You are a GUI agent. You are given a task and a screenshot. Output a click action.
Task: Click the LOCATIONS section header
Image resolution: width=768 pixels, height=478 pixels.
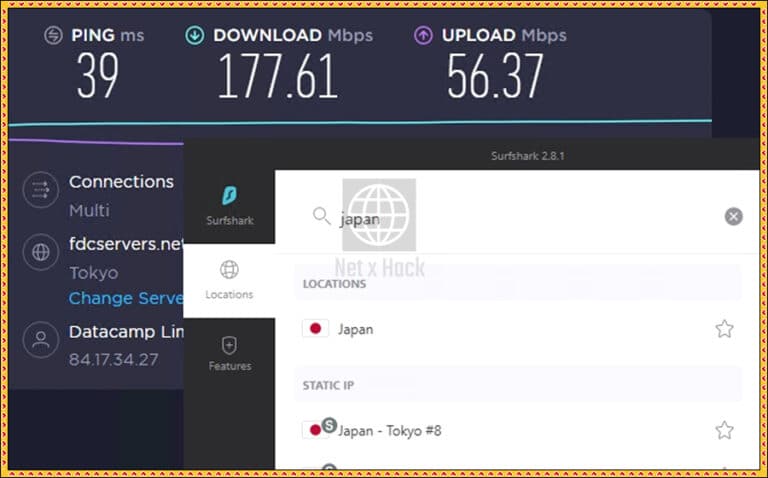[x=334, y=284]
